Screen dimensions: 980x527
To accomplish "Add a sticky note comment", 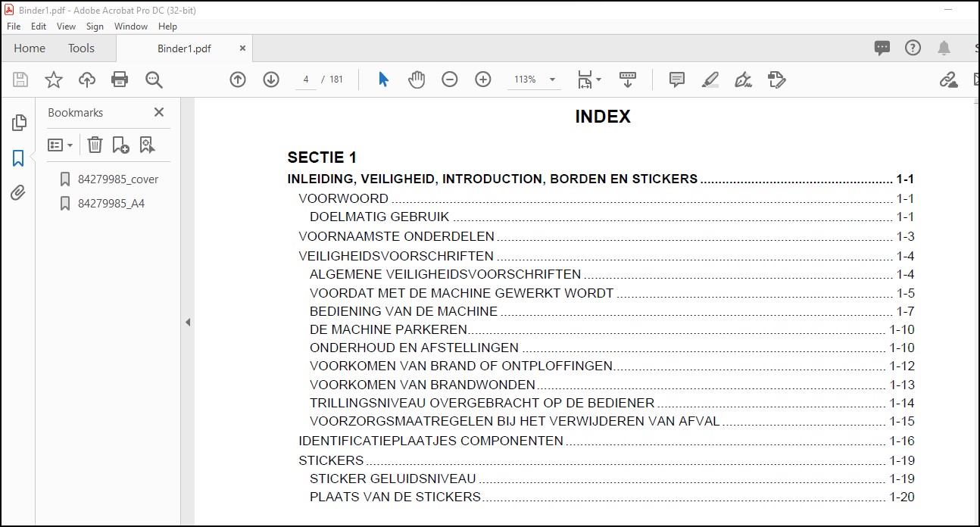I will click(677, 80).
